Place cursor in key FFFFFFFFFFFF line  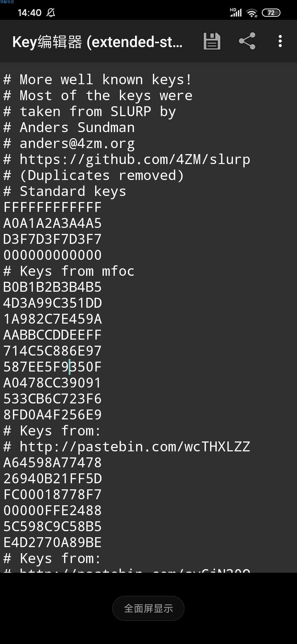[x=52, y=207]
